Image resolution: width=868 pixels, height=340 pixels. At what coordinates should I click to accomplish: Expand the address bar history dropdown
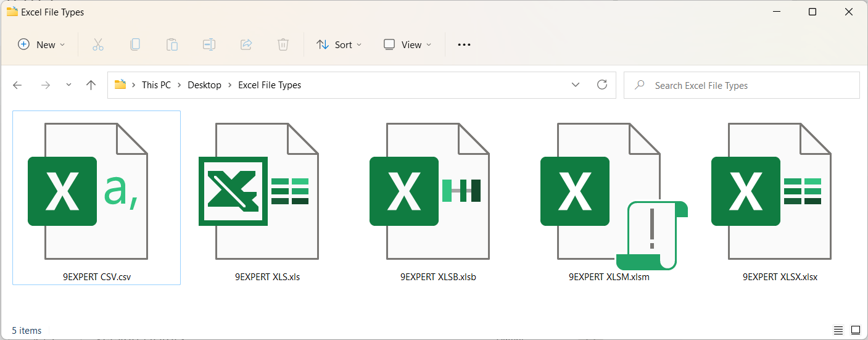(x=576, y=85)
